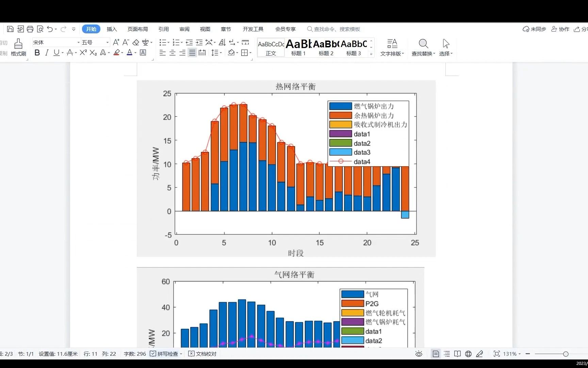Open the Find and Replace (查找替换) dropdown
The image size is (588, 368).
(x=423, y=47)
